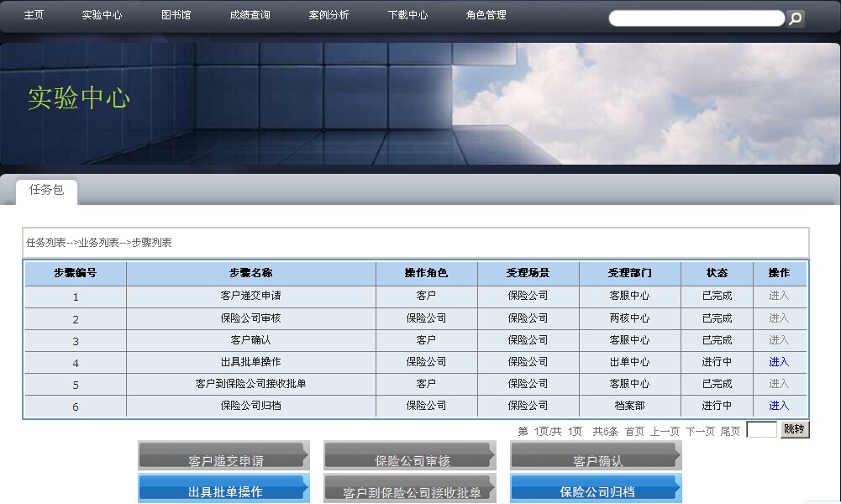Open the 角色管理 menu item

coord(486,15)
